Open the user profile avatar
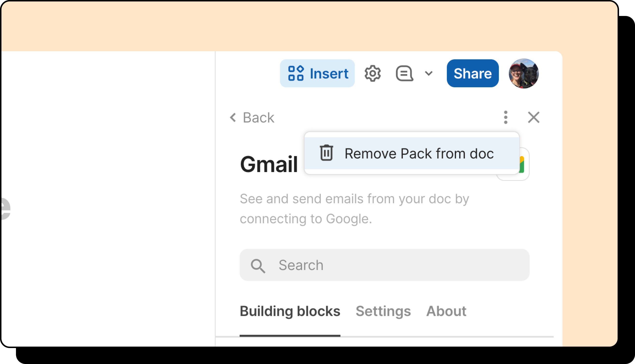The height and width of the screenshot is (364, 635). tap(524, 73)
